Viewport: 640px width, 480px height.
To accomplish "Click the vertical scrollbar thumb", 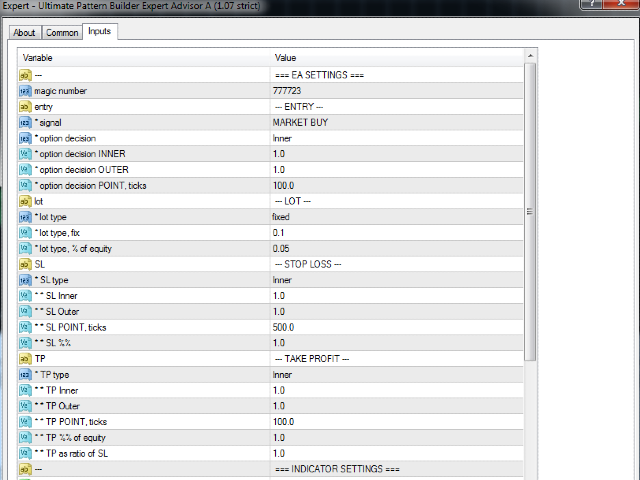I will click(x=530, y=212).
